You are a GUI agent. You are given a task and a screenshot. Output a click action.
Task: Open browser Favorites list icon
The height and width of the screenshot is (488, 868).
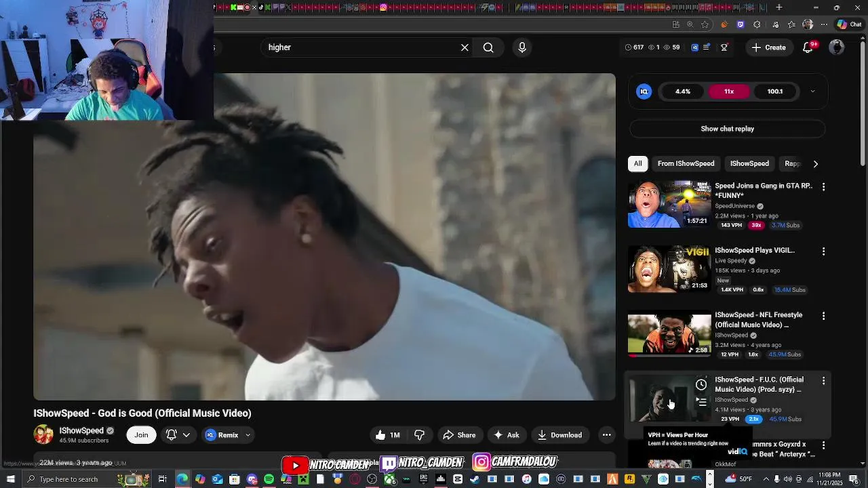pos(792,24)
